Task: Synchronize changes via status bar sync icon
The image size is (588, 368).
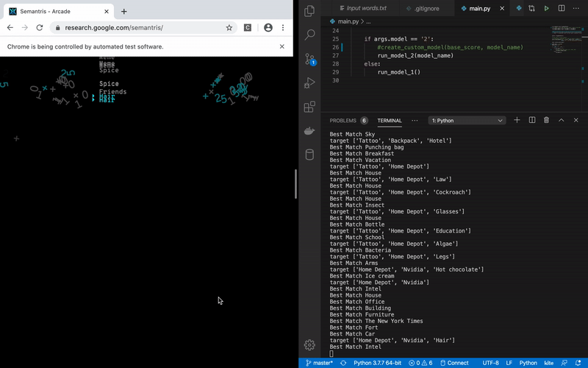Action: click(x=343, y=363)
